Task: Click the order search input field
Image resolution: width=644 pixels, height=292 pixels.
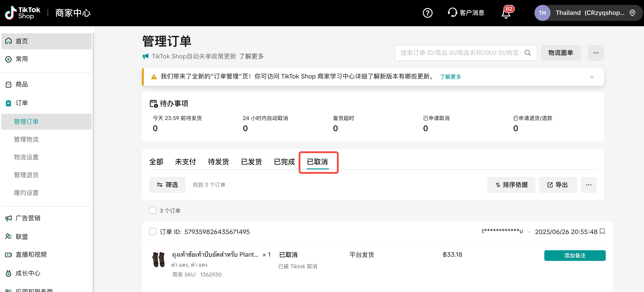Action: (460, 53)
